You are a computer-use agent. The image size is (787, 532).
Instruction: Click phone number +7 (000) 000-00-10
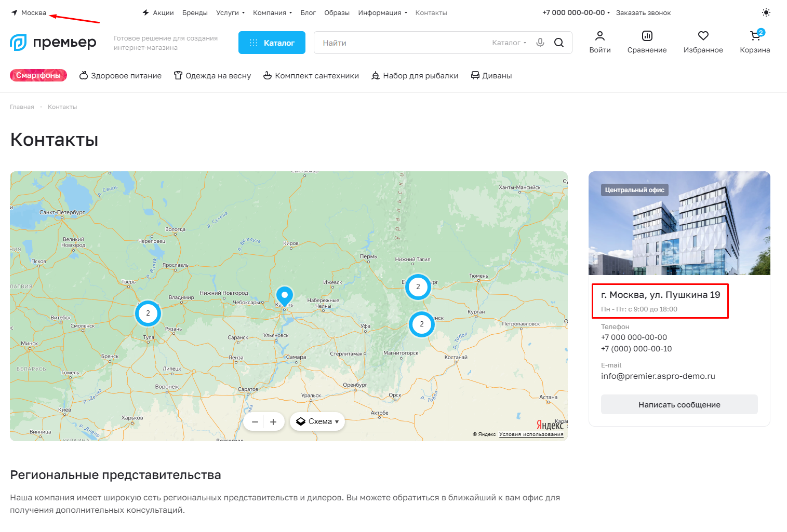coord(636,349)
